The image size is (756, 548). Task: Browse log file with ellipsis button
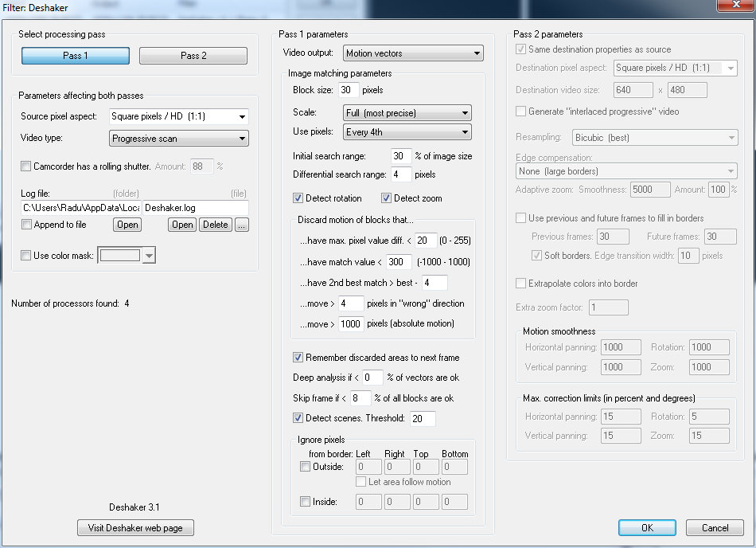242,225
